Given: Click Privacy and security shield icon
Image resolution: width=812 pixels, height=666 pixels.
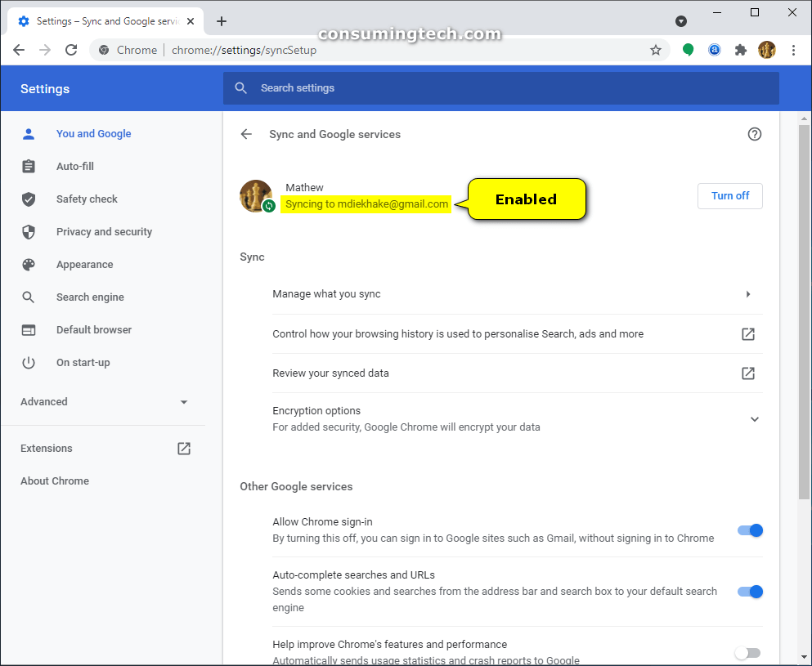Looking at the screenshot, I should pyautogui.click(x=29, y=231).
